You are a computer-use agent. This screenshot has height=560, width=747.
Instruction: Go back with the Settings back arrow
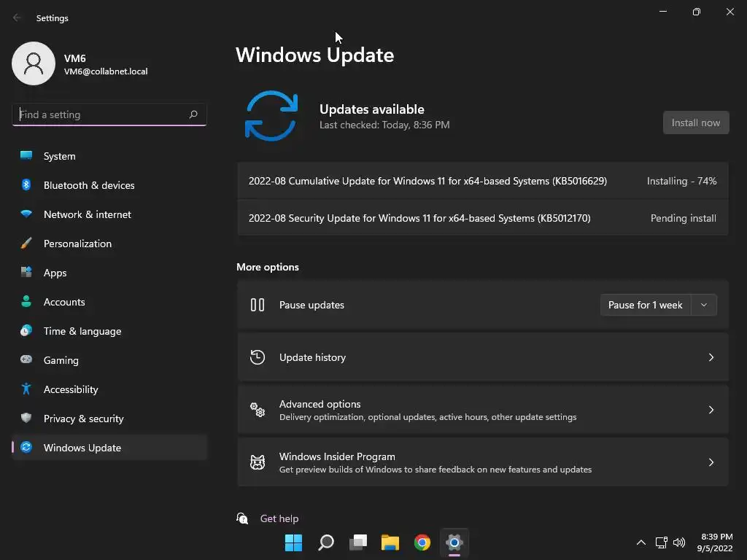point(18,17)
